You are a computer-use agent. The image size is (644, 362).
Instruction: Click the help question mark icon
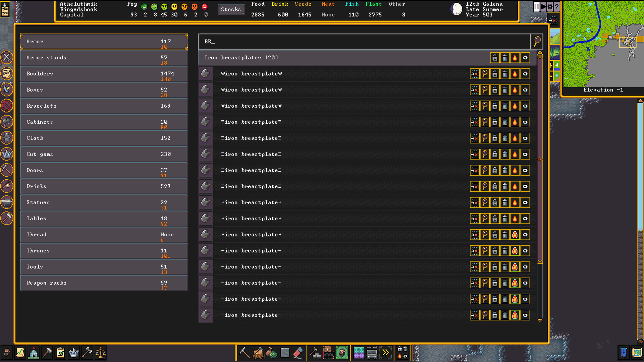coord(557,7)
